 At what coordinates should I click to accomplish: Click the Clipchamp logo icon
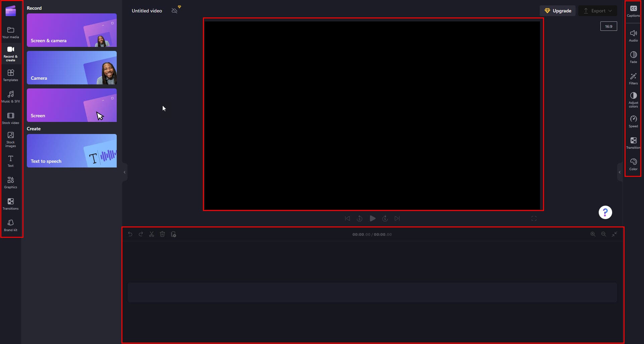pyautogui.click(x=11, y=11)
